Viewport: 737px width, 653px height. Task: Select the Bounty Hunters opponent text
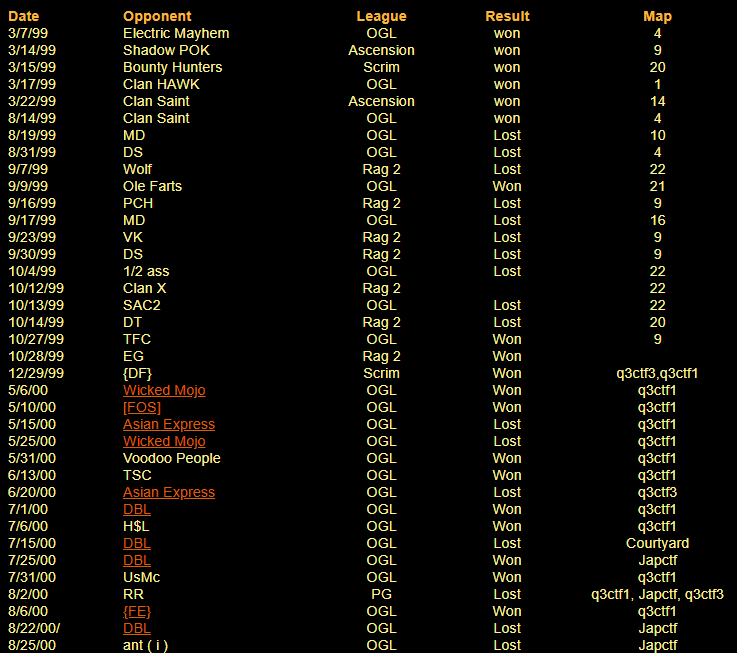pos(172,67)
